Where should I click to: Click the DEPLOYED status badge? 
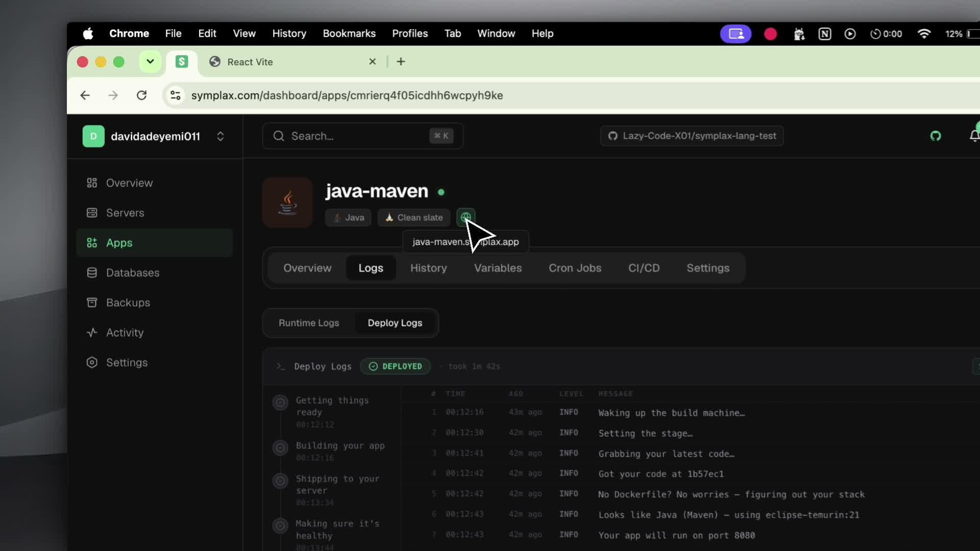(x=396, y=366)
